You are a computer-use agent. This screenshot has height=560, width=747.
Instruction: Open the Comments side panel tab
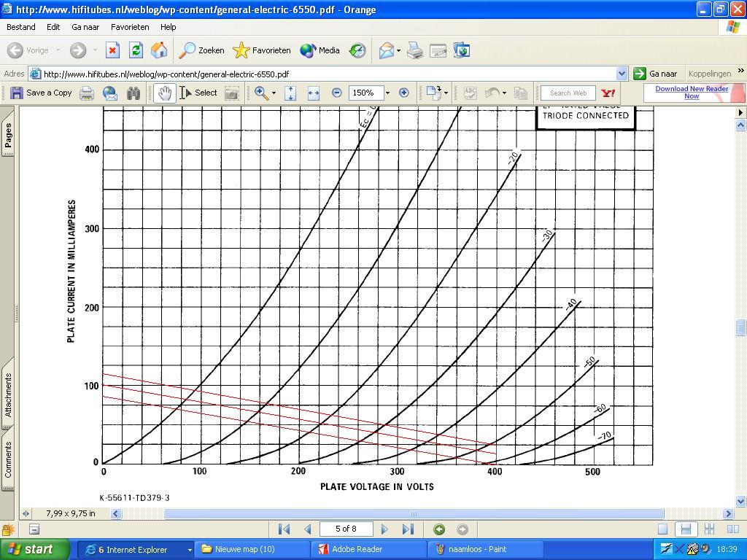pyautogui.click(x=8, y=459)
